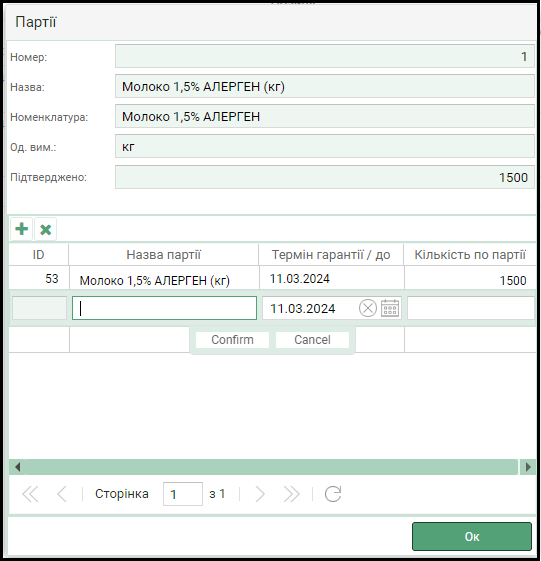The image size is (541, 561).
Task: Delete the selected batch with the X icon
Action: 45,229
